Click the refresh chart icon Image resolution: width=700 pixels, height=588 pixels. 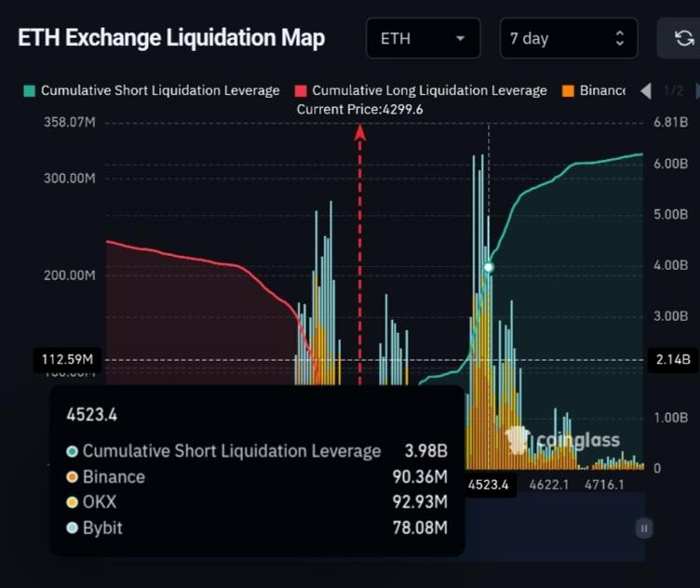684,38
